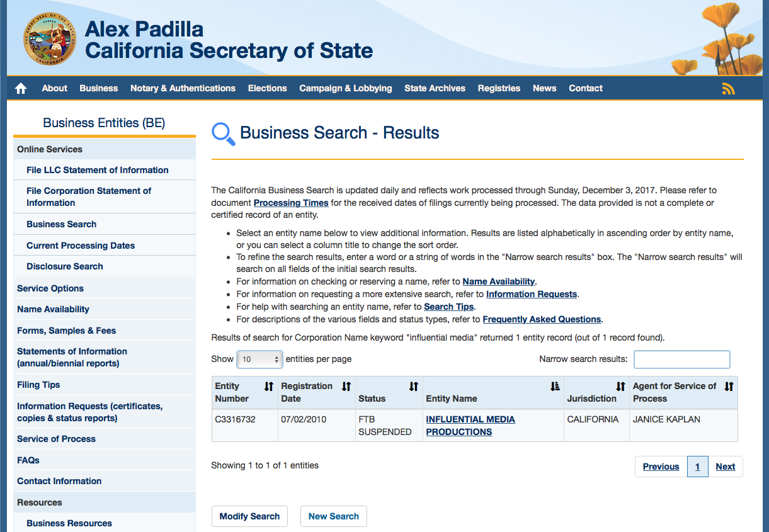Open the RSS feed icon
The height and width of the screenshot is (532, 769).
728,89
